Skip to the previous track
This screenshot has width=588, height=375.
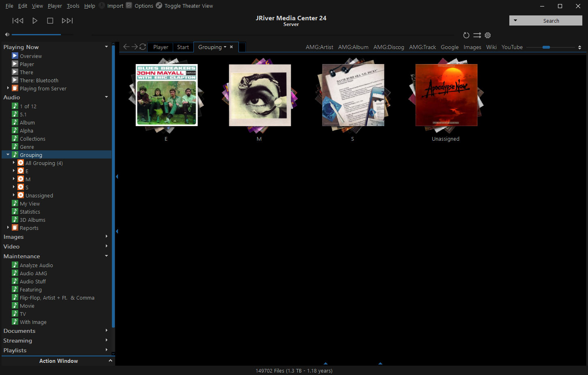[18, 21]
